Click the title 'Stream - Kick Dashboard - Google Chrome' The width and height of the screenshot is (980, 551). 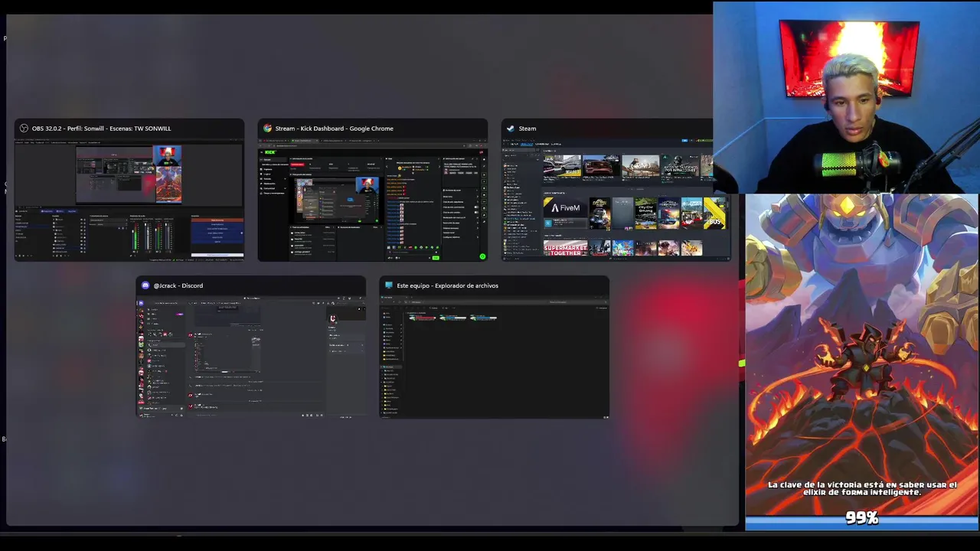click(335, 129)
